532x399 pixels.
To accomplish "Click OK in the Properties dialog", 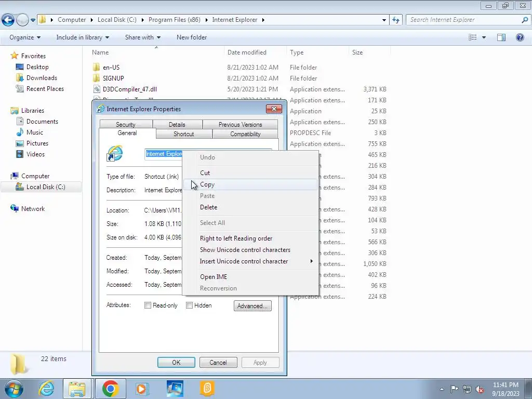I will pyautogui.click(x=176, y=362).
